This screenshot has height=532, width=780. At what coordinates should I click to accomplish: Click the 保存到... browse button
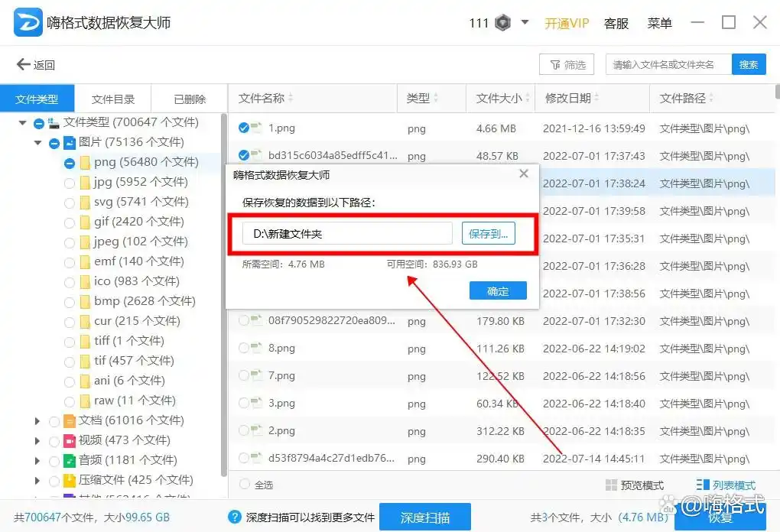(488, 234)
